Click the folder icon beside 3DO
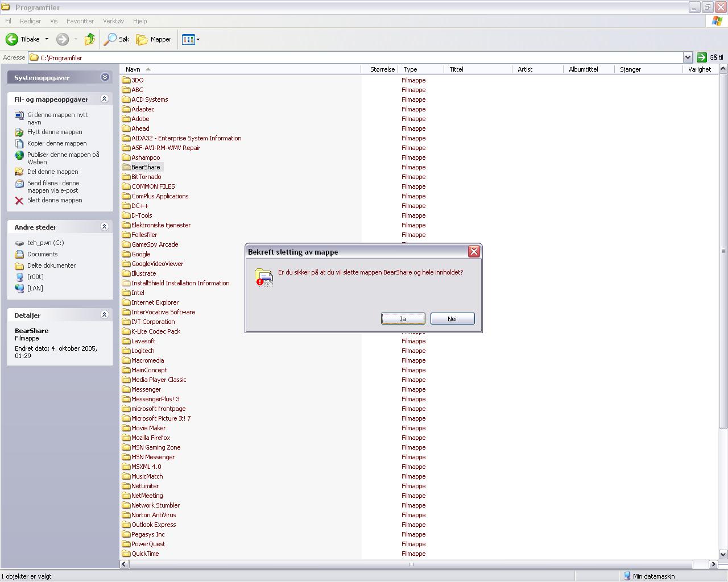This screenshot has height=582, width=728. (126, 80)
